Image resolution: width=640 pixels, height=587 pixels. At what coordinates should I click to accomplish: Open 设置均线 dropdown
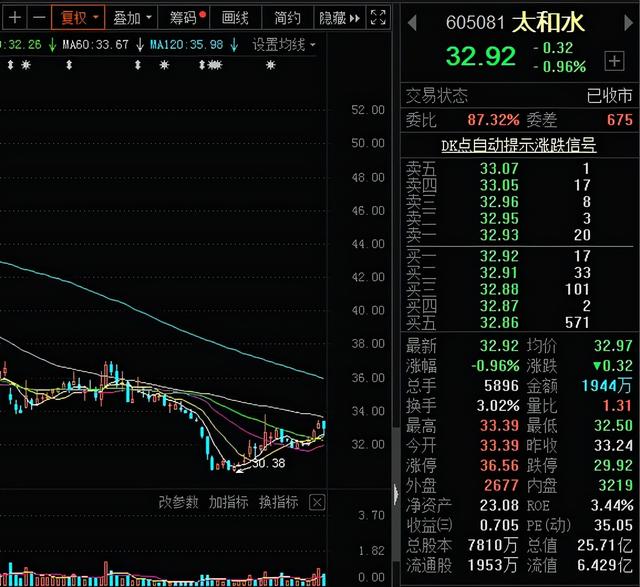point(284,44)
